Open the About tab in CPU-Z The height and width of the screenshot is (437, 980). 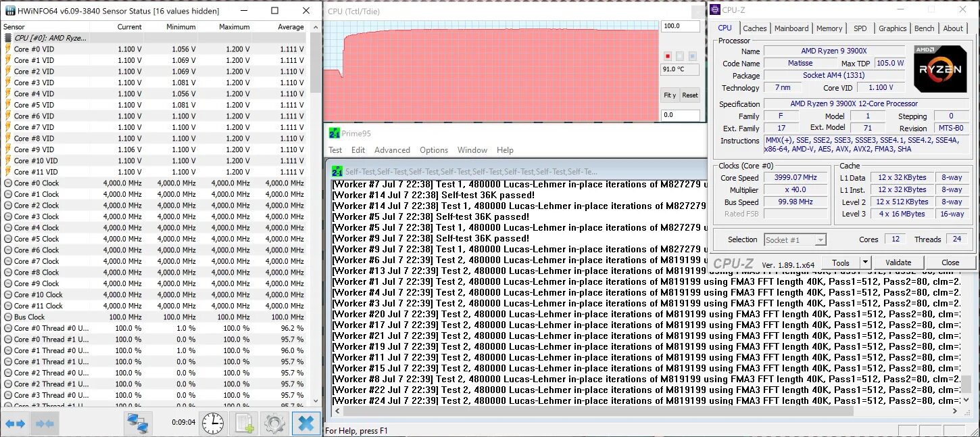953,28
